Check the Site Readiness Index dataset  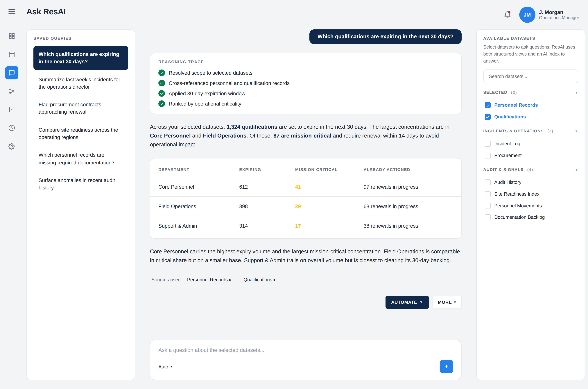tap(487, 194)
